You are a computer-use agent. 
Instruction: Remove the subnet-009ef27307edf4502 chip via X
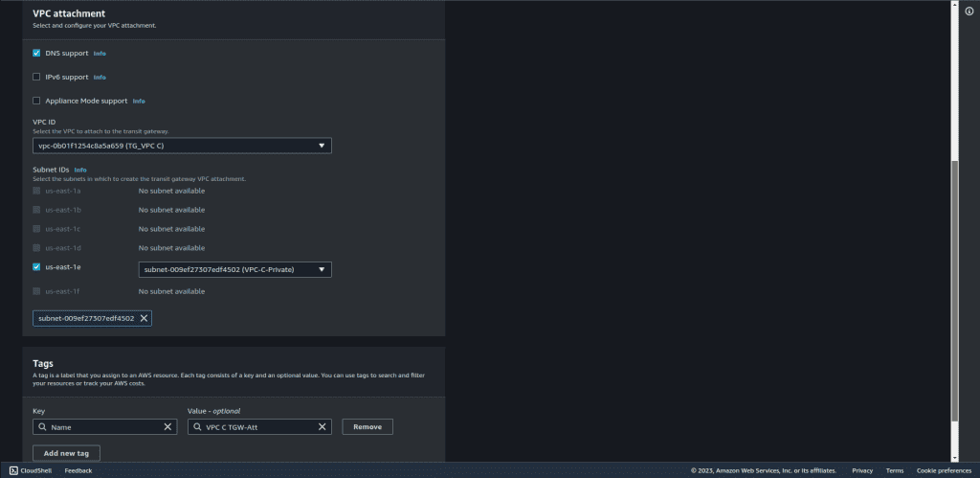145,318
